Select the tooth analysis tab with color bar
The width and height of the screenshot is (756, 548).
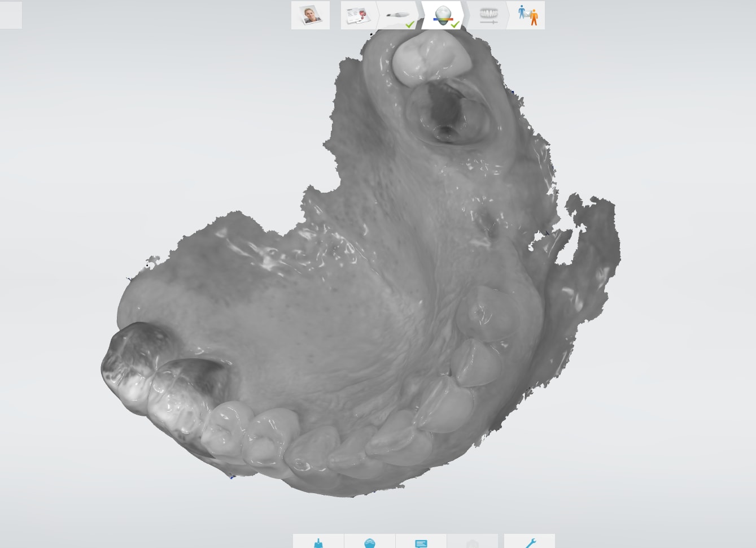443,15
